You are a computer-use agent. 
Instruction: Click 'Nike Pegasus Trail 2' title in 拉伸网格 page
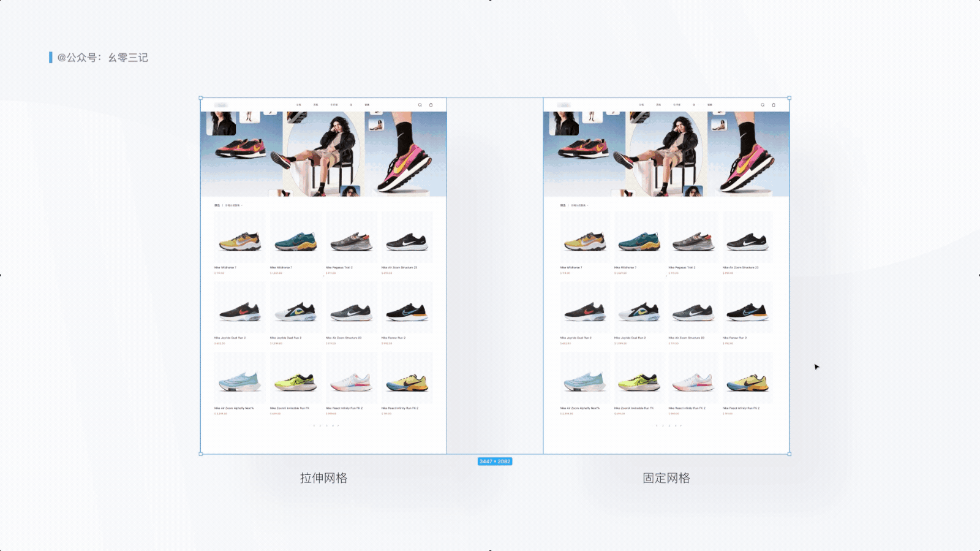[339, 267]
